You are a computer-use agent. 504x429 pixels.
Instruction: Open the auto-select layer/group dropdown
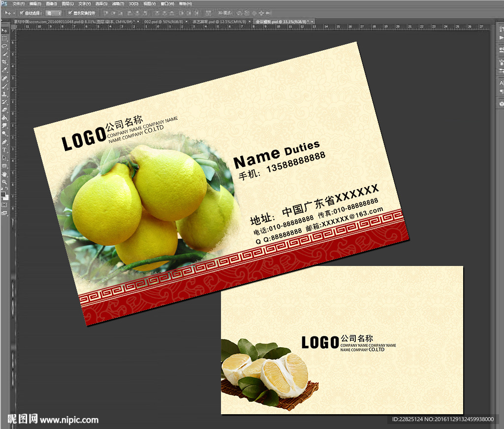53,13
